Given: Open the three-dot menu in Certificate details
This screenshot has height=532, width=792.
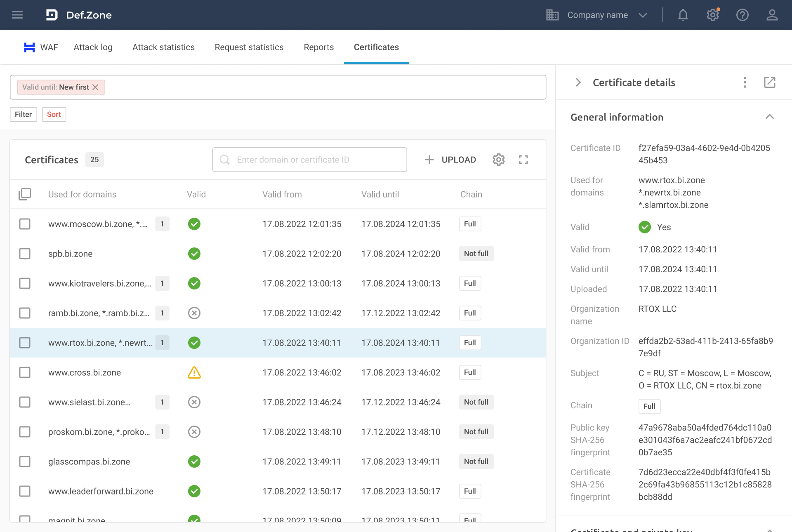Looking at the screenshot, I should click(745, 82).
